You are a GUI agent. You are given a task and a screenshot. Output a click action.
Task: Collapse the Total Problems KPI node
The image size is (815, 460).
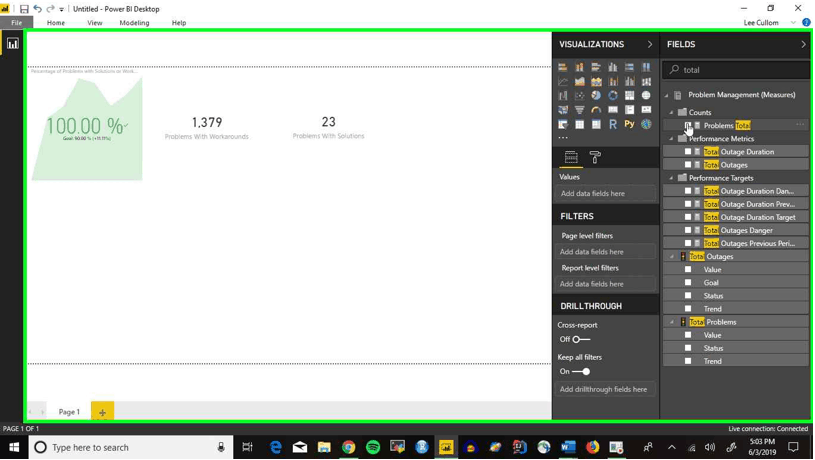pos(672,322)
